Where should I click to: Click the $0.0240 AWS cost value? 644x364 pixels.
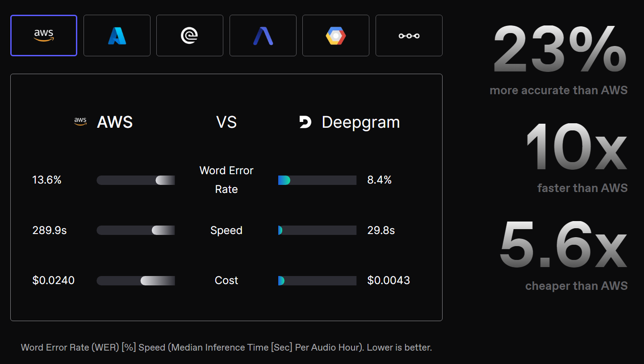[54, 280]
